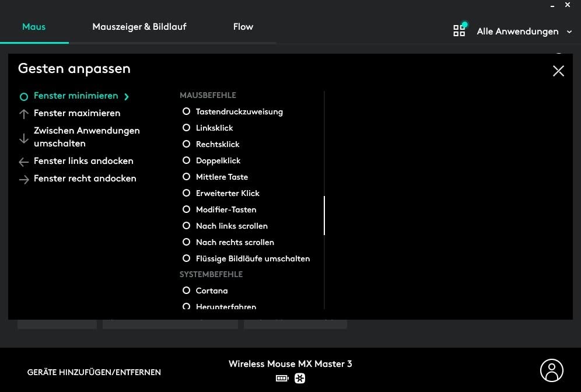
Task: Select the up-arrow gesture Fenster maximieren
Action: tap(24, 114)
